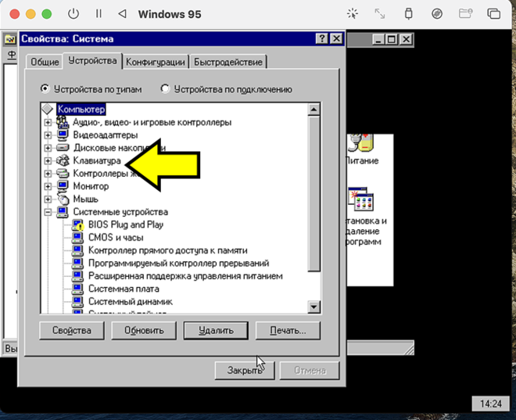Screen dimensions: 516x420
Task: Click the Контроллеры disk controller icon
Action: [63, 173]
